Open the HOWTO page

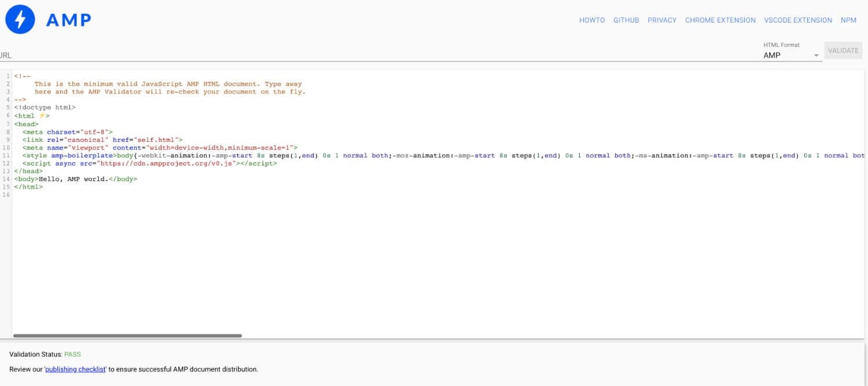point(592,20)
